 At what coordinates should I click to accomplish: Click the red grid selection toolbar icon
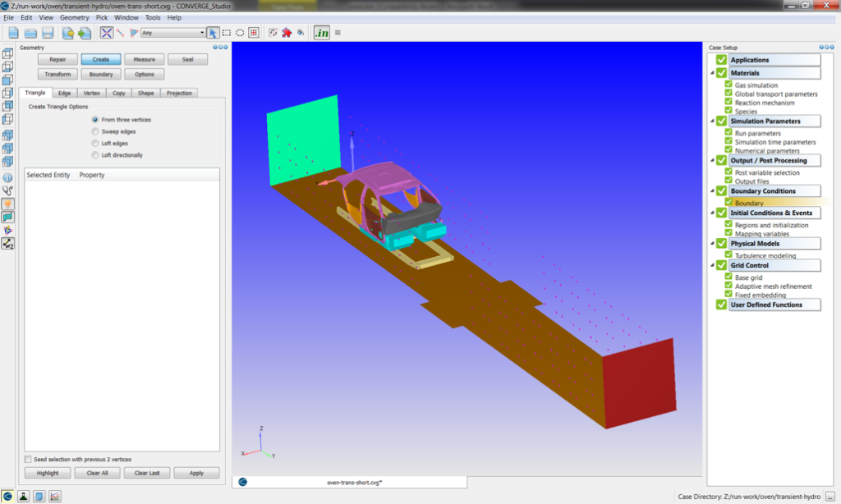coord(254,33)
